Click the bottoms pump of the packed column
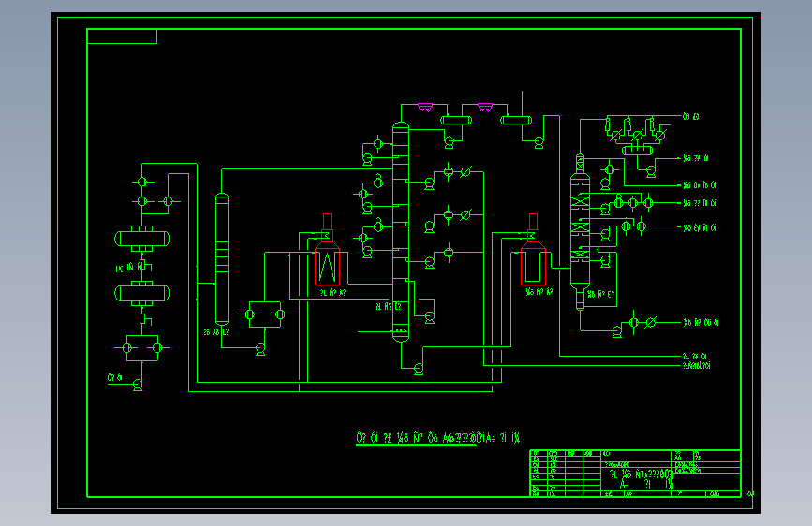The height and width of the screenshot is (526, 812). pyautogui.click(x=617, y=331)
